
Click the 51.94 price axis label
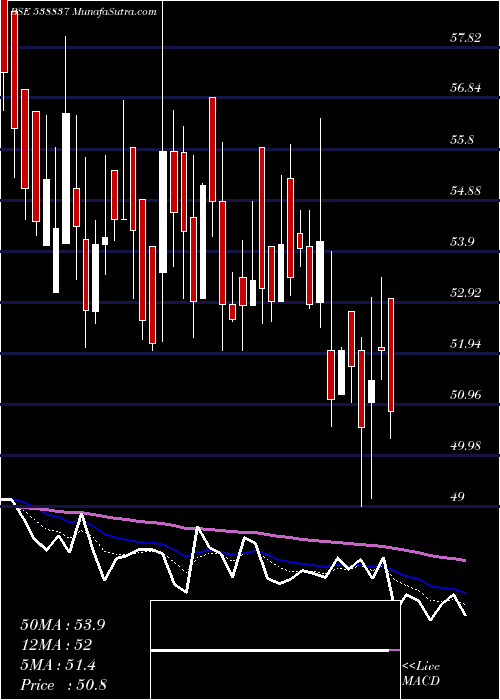466,344
